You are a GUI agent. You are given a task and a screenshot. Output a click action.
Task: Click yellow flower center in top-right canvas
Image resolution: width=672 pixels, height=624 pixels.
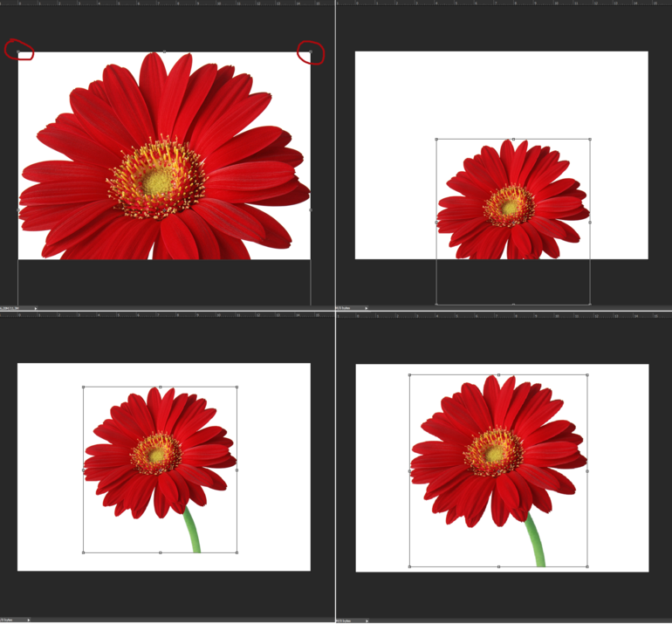pos(510,208)
